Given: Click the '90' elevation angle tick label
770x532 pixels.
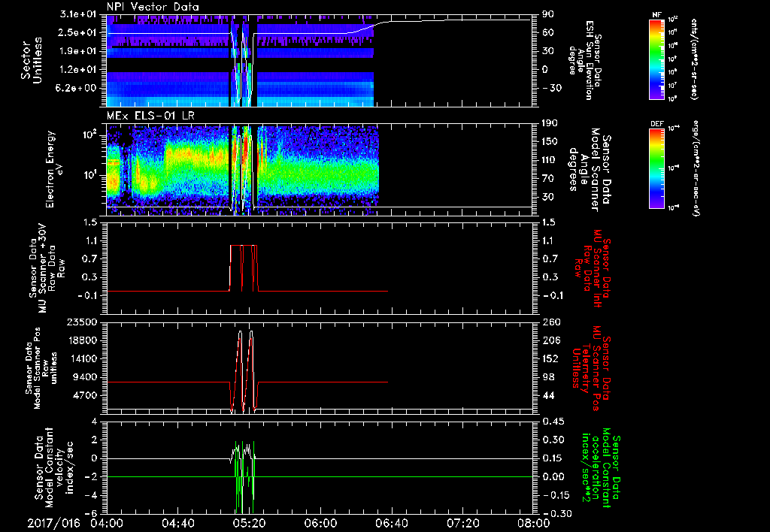Looking at the screenshot, I should pyautogui.click(x=548, y=14).
